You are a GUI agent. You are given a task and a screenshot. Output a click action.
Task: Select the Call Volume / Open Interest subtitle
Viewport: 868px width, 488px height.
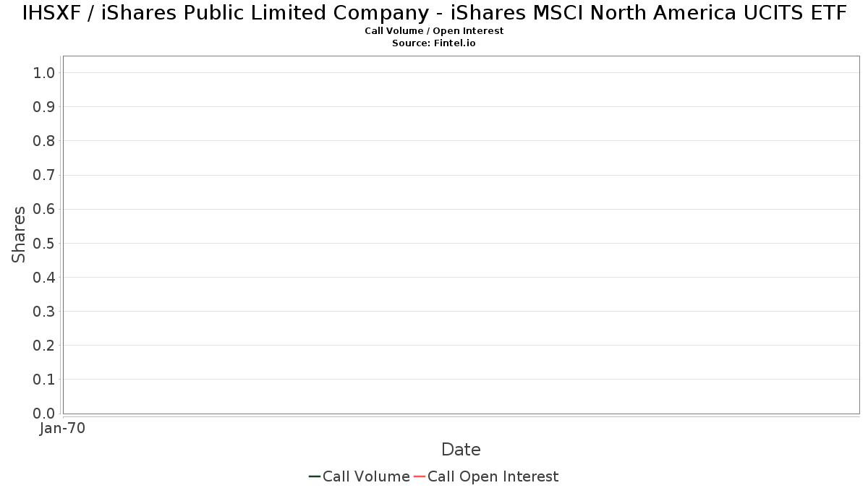click(x=434, y=31)
